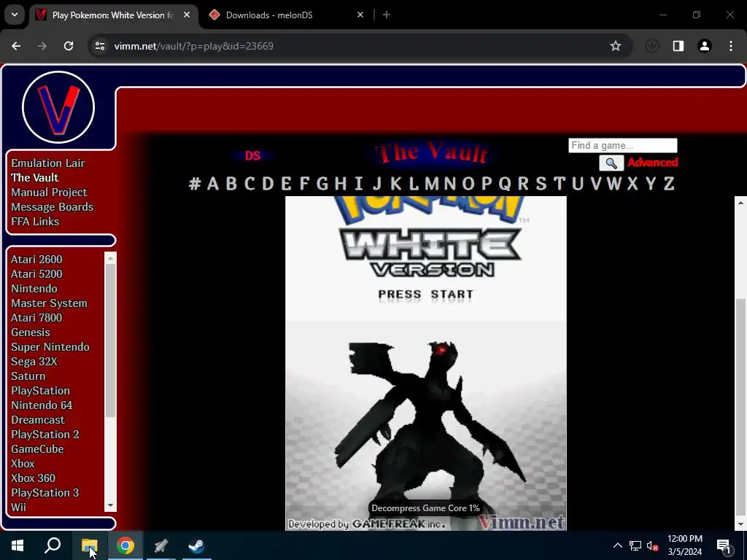Select PlayStation 2 in systems list
This screenshot has height=560, width=747.
pos(44,435)
